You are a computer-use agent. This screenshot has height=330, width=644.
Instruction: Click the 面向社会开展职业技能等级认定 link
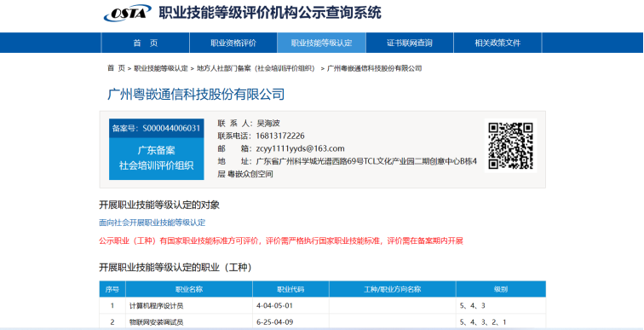pyautogui.click(x=152, y=223)
